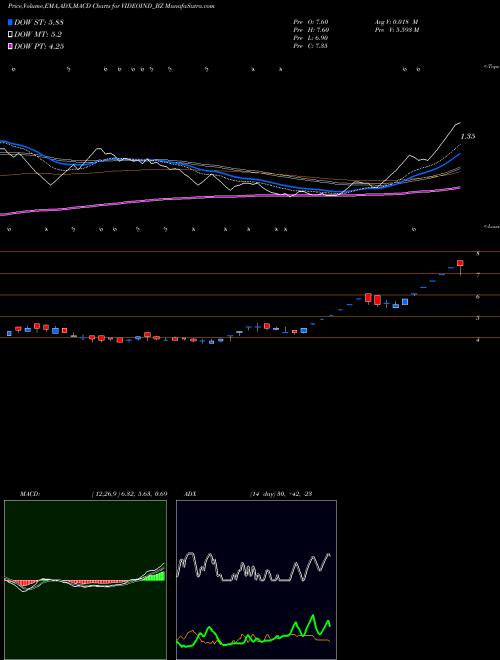The height and width of the screenshot is (660, 500).
Task: Click inside the dark blue ADX chart
Action: 256,580
